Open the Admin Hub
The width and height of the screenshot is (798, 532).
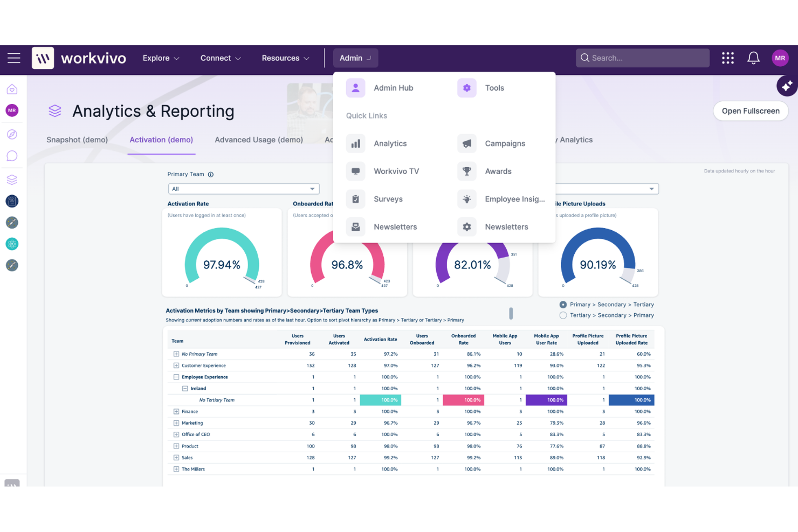pos(393,88)
